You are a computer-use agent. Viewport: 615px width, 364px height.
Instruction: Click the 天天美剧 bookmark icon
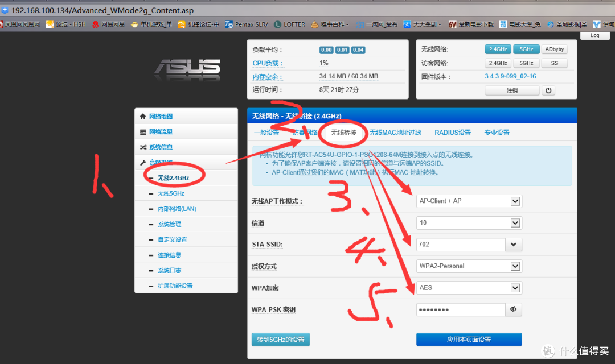[x=407, y=24]
